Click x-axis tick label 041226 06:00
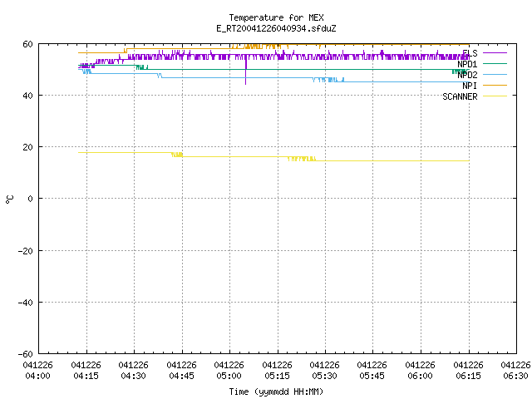 420,371
